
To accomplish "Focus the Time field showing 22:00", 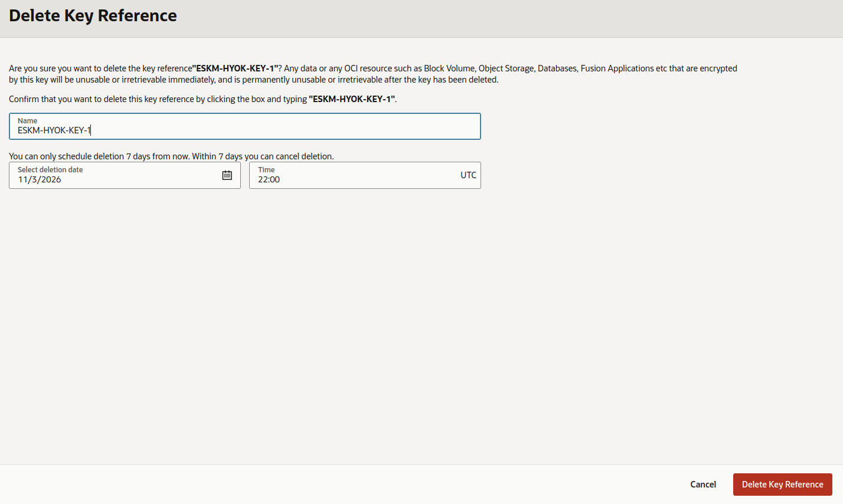I will [x=365, y=175].
